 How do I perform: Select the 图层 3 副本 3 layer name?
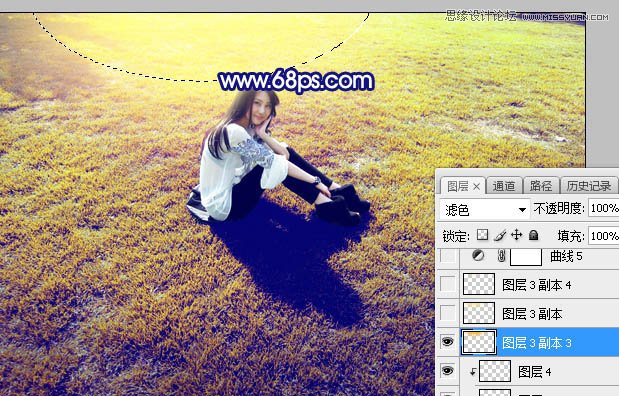536,343
